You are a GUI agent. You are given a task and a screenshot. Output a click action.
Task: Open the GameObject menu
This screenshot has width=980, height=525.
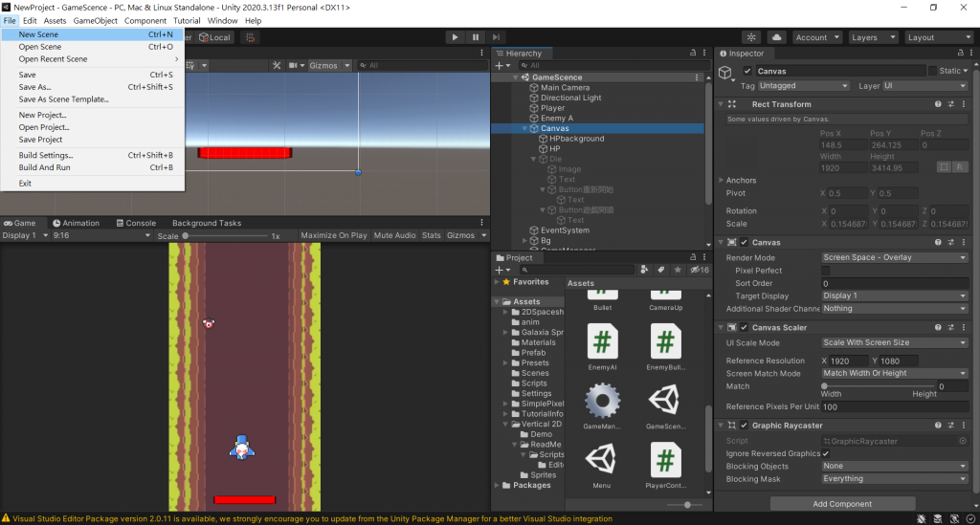pyautogui.click(x=95, y=21)
